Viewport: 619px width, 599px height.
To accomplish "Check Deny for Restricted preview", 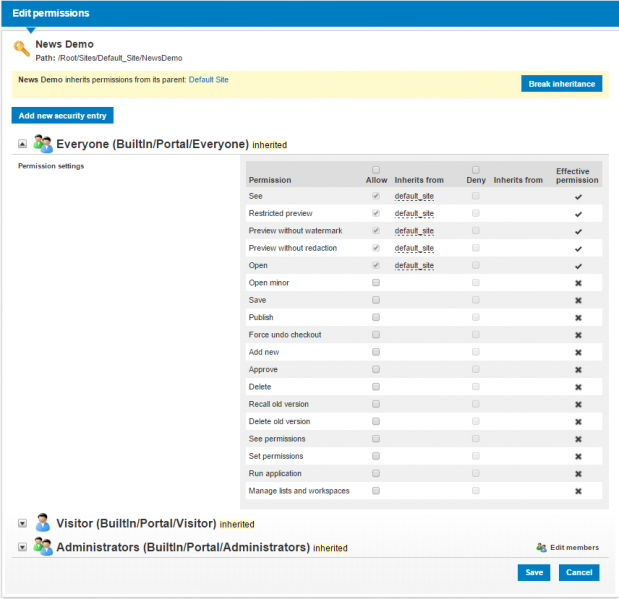I will [x=476, y=213].
